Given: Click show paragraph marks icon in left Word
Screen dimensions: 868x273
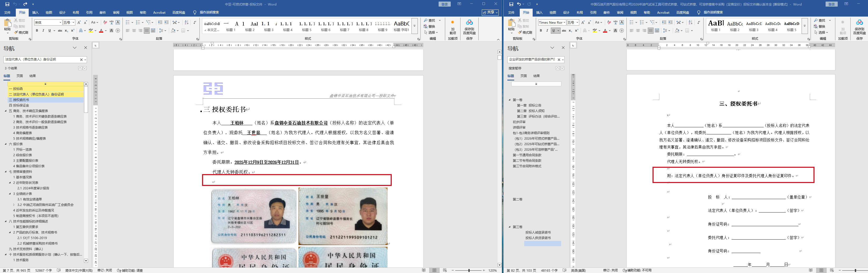Looking at the screenshot, I should pyautogui.click(x=195, y=23).
